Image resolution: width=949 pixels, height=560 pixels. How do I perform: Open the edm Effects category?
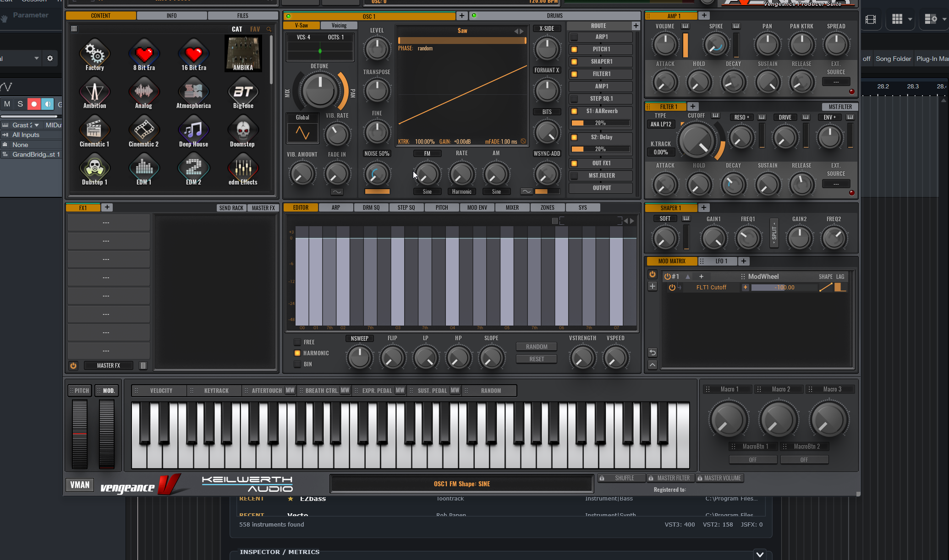(x=243, y=169)
